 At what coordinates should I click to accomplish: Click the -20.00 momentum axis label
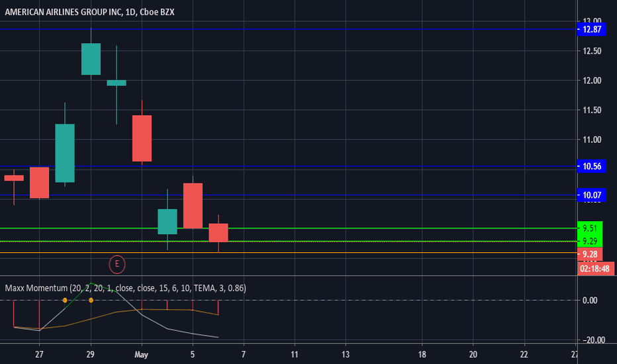coord(593,340)
